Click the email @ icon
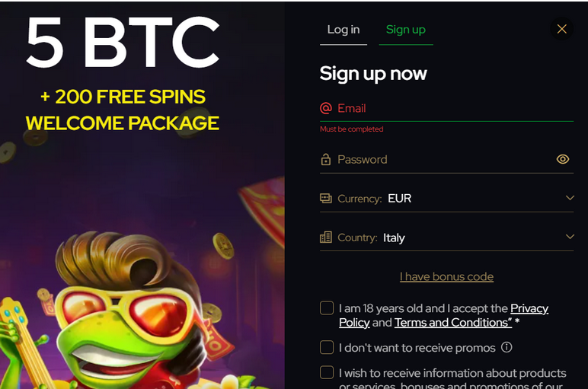Viewport: 588px width, 389px height. tap(326, 108)
